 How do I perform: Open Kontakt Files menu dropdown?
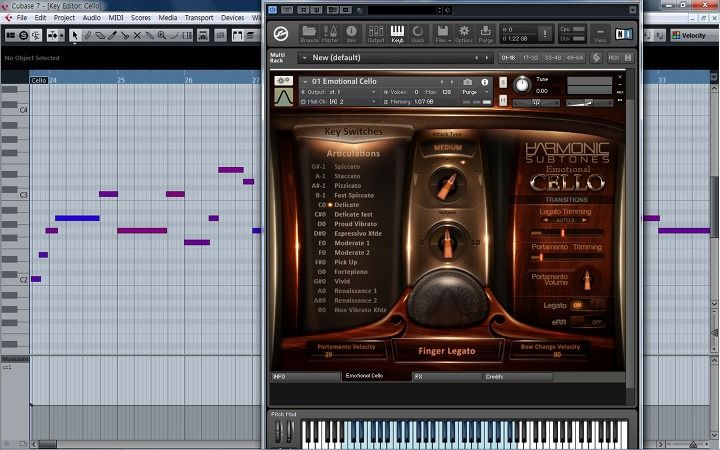(442, 34)
